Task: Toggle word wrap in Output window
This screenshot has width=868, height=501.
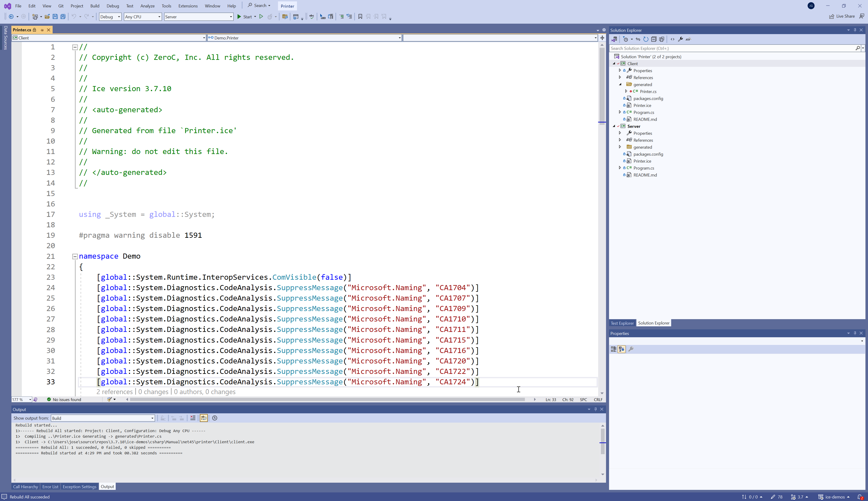Action: tap(204, 418)
